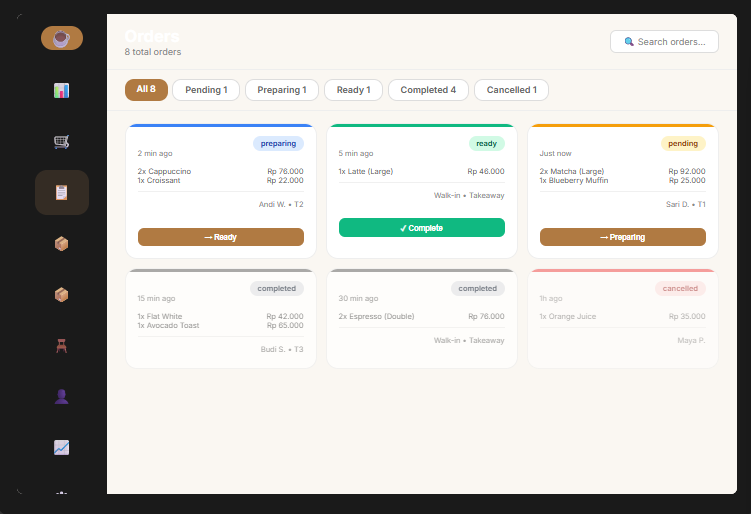
Task: Click the red cancelled status badge
Action: point(680,288)
